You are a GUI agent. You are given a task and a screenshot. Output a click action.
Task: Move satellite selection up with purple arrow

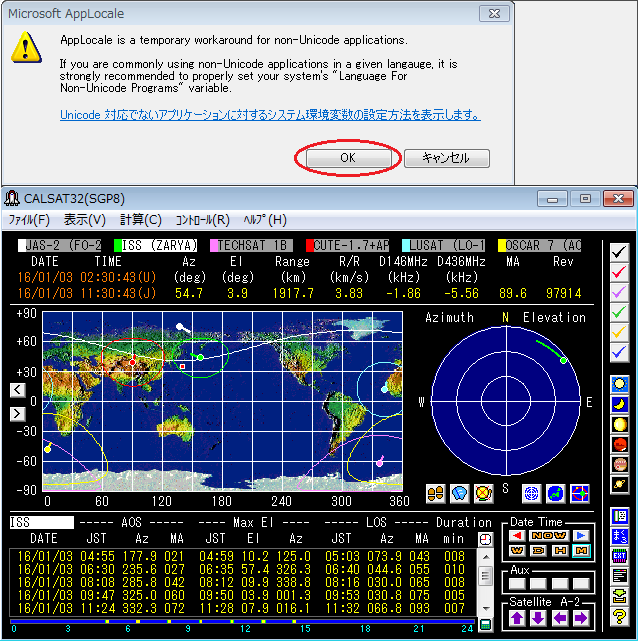pos(517,618)
